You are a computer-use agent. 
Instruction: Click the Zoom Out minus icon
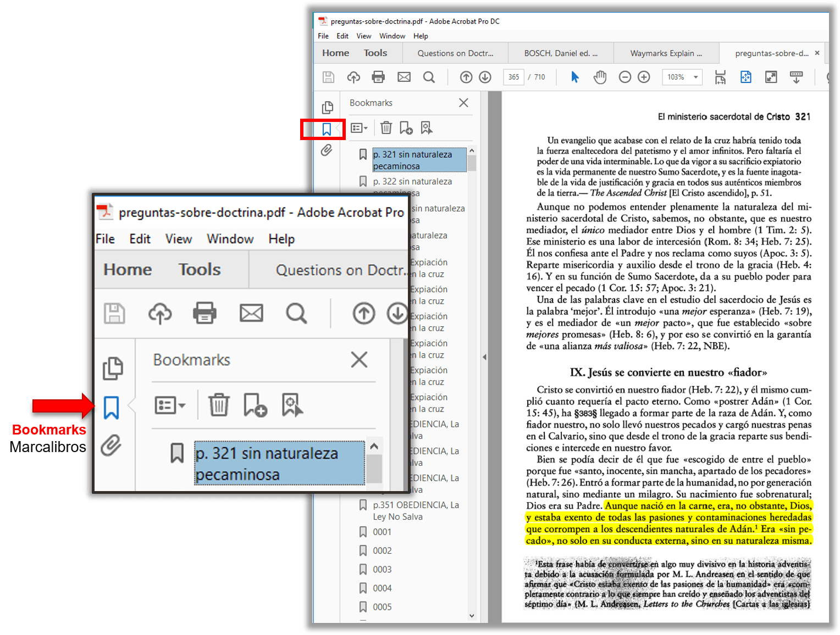pyautogui.click(x=625, y=77)
